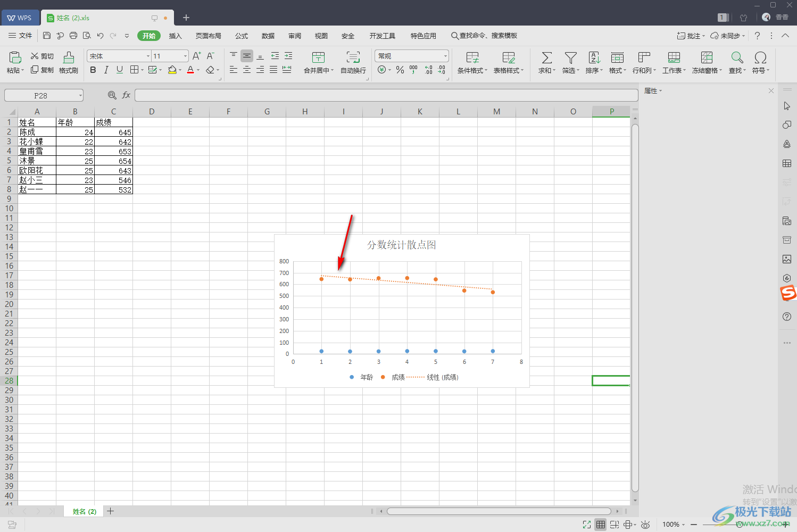Click the Comments (批注) button
Screen dimensions: 797x532
pyautogui.click(x=691, y=36)
